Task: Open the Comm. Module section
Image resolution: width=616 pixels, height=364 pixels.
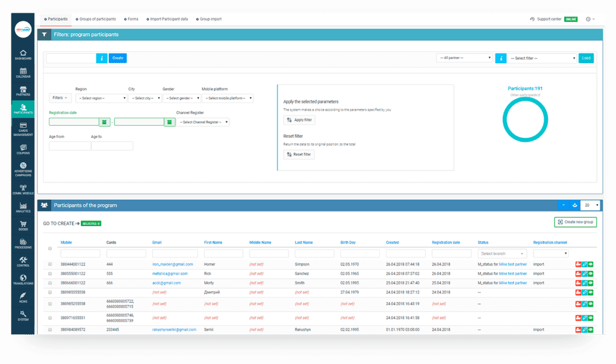Action: [23, 190]
